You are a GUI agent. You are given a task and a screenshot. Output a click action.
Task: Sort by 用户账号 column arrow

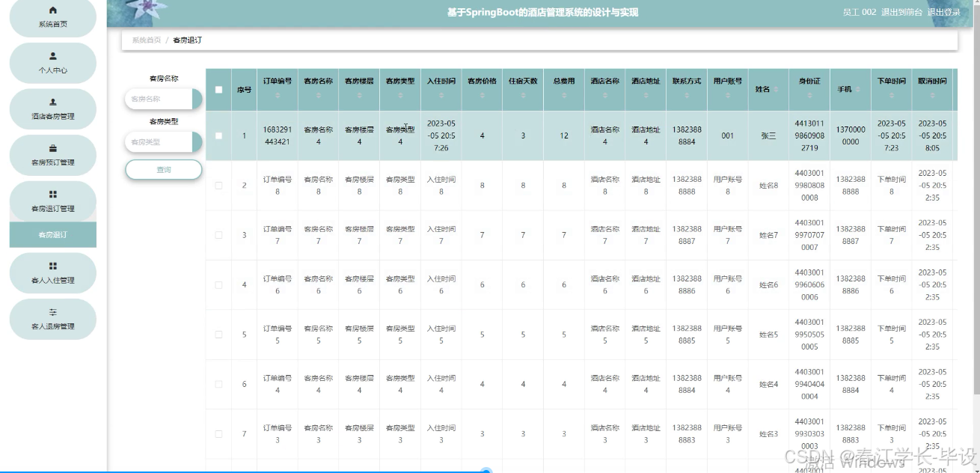[728, 96]
